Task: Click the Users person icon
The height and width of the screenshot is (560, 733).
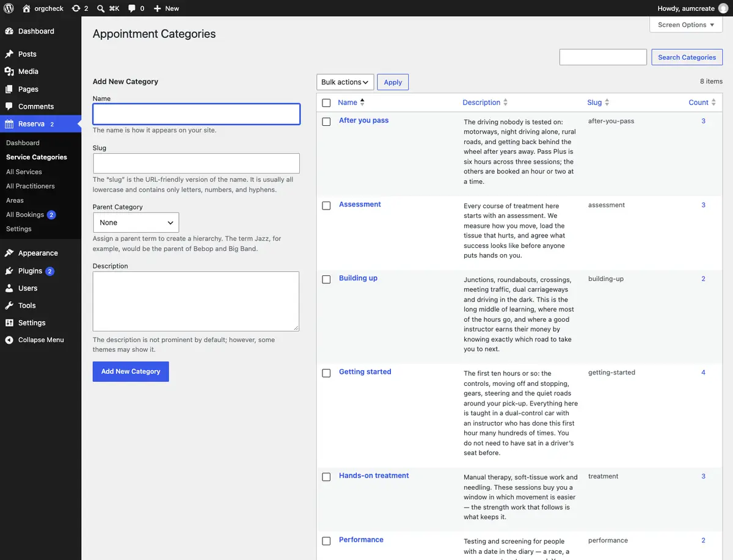Action: [x=9, y=288]
